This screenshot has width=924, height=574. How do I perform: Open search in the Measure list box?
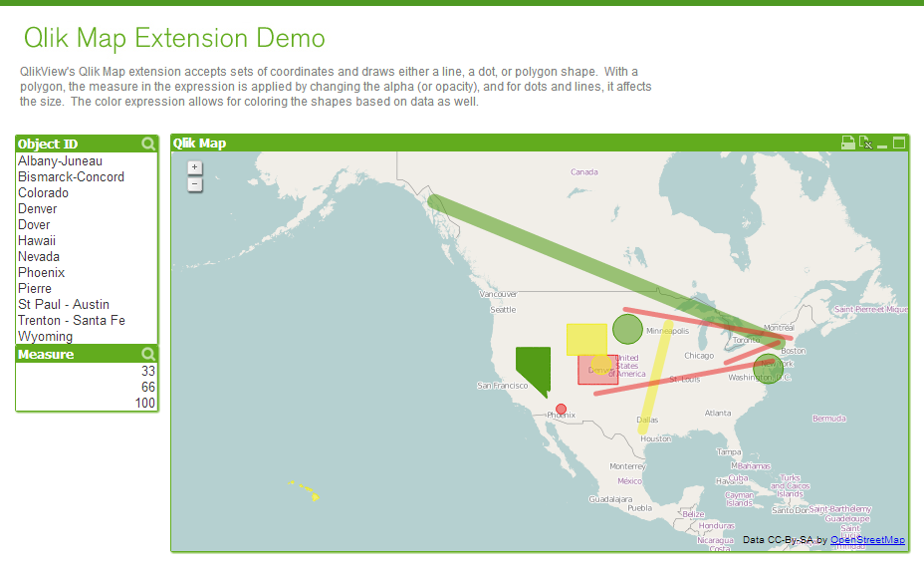coord(148,354)
